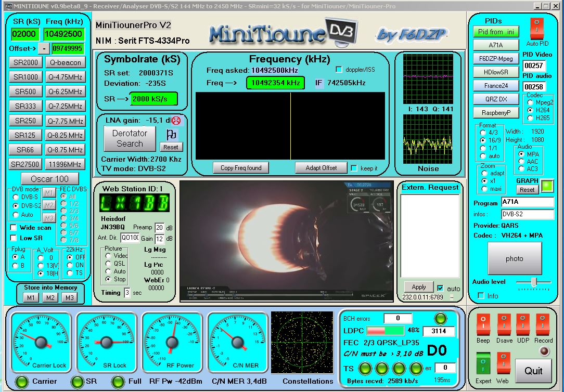Store settings into memory M1
Screen dimensions: 564x392
pos(31,297)
